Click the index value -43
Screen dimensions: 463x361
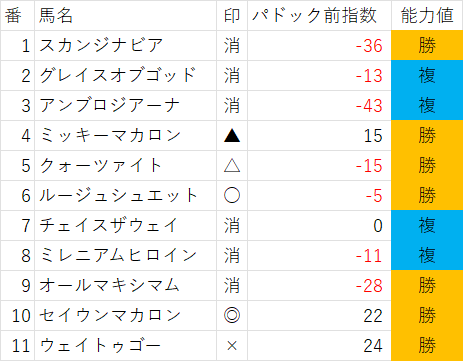click(x=369, y=106)
